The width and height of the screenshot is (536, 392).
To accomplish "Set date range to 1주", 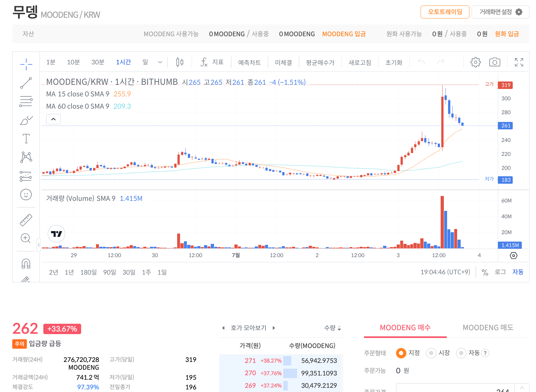I will pyautogui.click(x=146, y=272).
